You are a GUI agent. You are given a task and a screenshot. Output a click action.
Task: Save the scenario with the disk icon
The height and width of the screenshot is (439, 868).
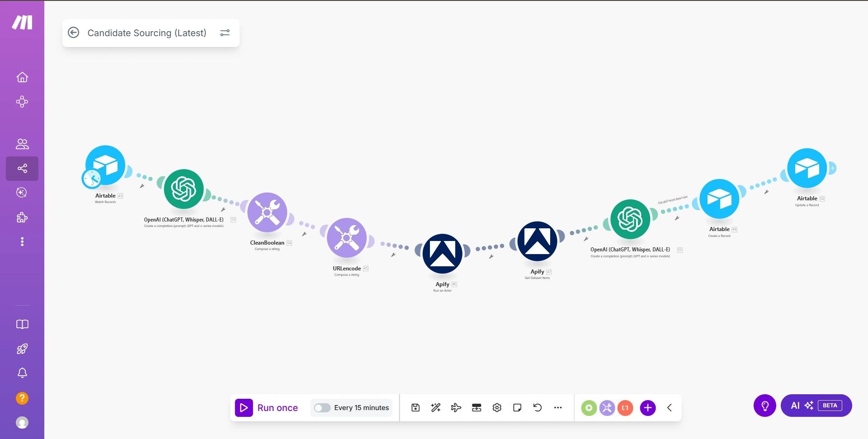(x=415, y=408)
